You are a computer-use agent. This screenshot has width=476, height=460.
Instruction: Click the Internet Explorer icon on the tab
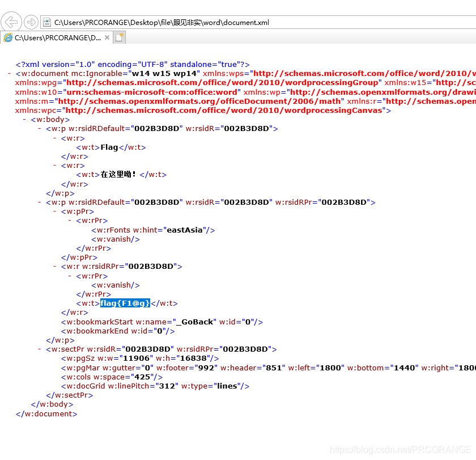click(8, 37)
